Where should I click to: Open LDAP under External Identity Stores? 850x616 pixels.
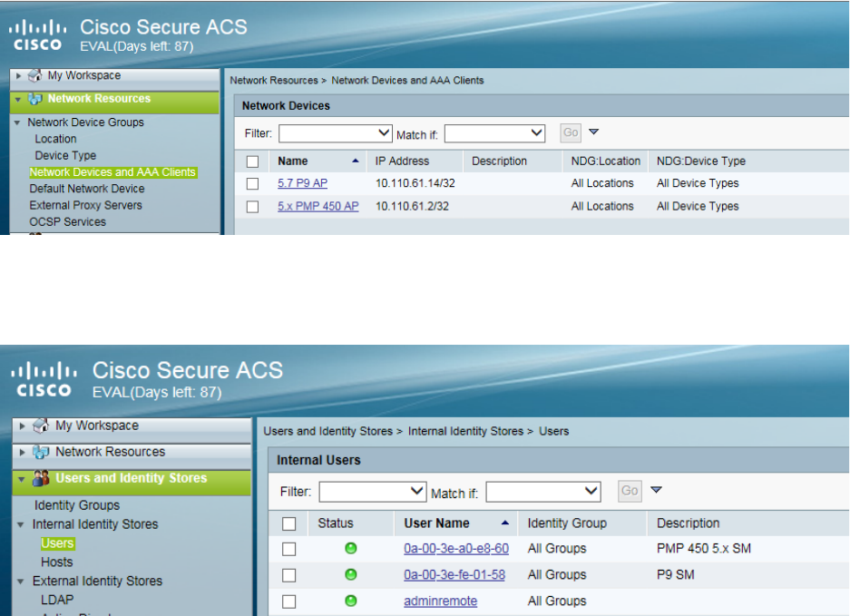click(x=57, y=600)
